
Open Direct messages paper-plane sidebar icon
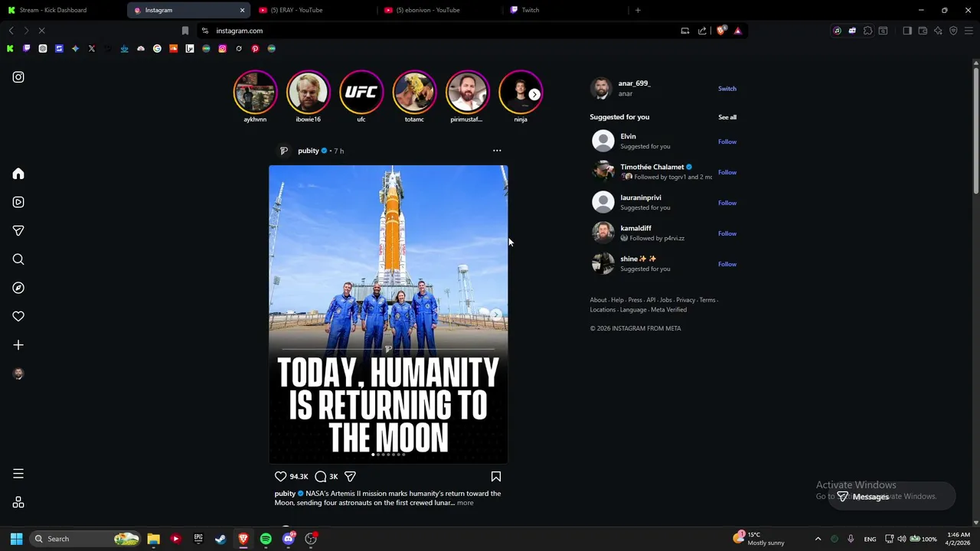pos(18,230)
